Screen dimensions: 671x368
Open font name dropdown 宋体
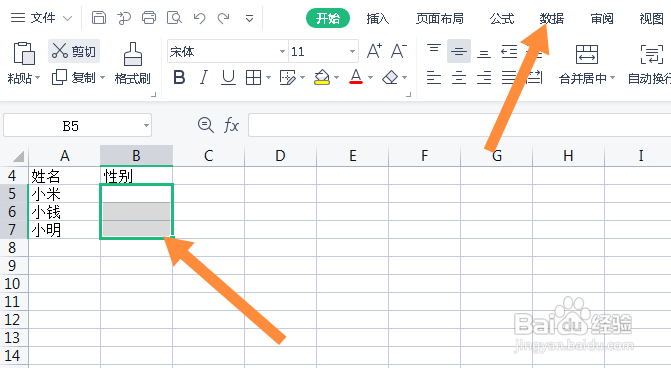coord(282,51)
